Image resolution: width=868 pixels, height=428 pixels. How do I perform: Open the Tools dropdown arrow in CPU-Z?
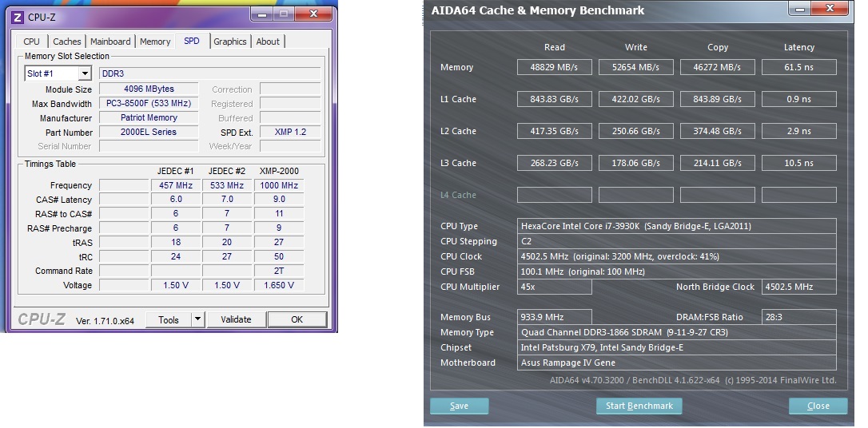(197, 319)
